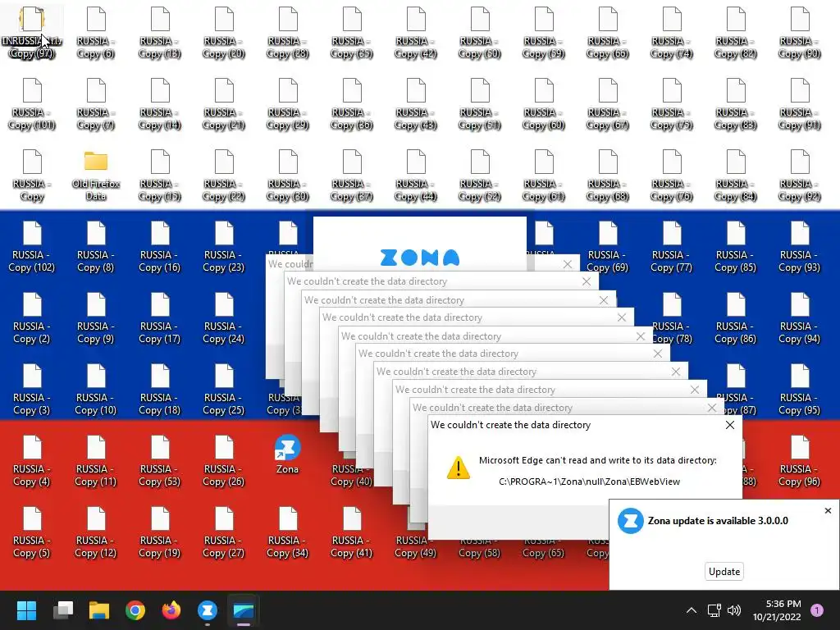This screenshot has height=630, width=840.
Task: Select file RUSSIA - Copy (35)
Action: (x=351, y=33)
